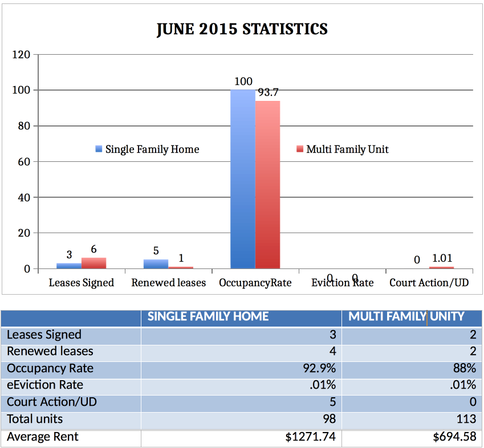
Task: Click the Court Action/UD axis label
Action: (x=429, y=283)
